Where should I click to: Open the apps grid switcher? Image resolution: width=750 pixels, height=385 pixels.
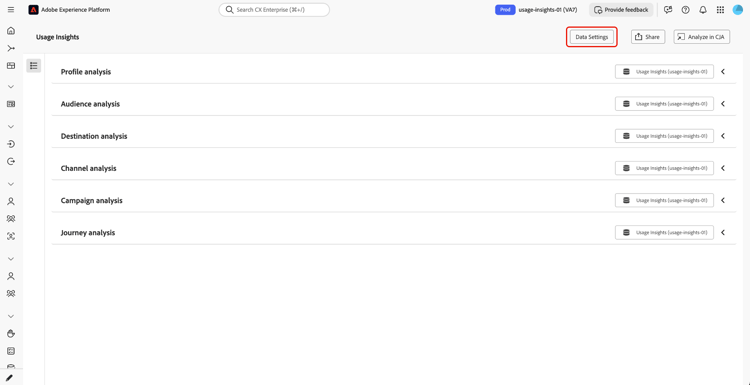tap(720, 10)
